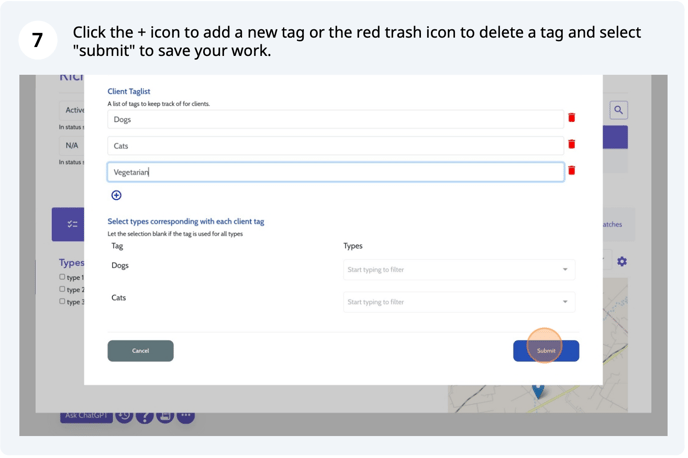Toggle the type 3 checkbox

coord(62,301)
